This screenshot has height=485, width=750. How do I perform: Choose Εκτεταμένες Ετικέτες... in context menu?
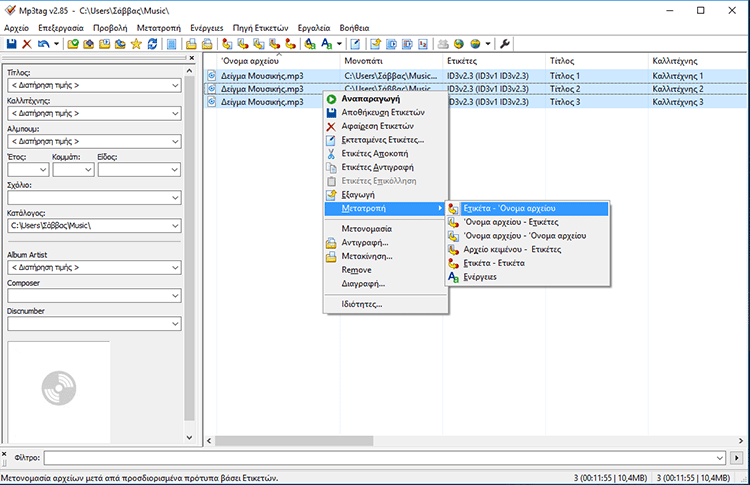(x=386, y=140)
